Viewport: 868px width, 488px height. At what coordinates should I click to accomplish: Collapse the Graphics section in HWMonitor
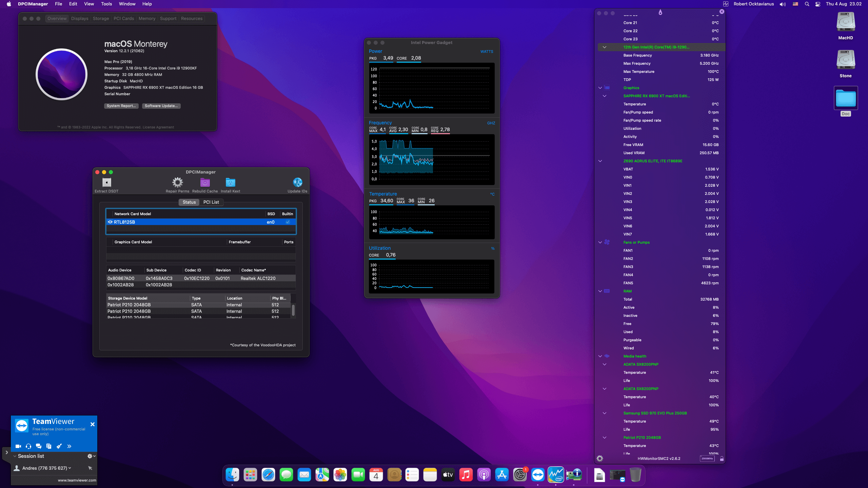tap(600, 88)
